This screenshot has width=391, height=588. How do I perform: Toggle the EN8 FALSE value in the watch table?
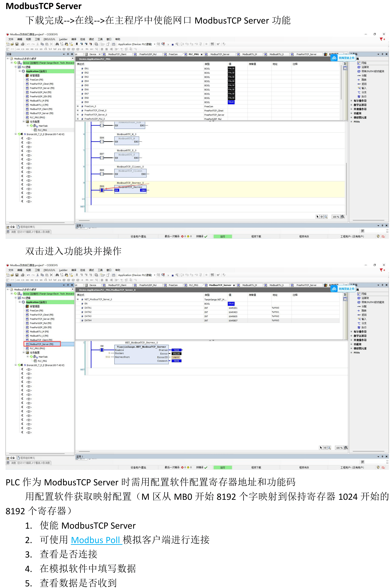pos(231,98)
